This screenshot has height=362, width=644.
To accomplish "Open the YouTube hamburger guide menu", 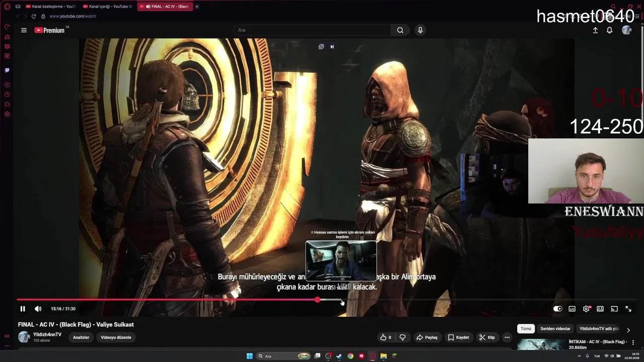I will pos(24,30).
